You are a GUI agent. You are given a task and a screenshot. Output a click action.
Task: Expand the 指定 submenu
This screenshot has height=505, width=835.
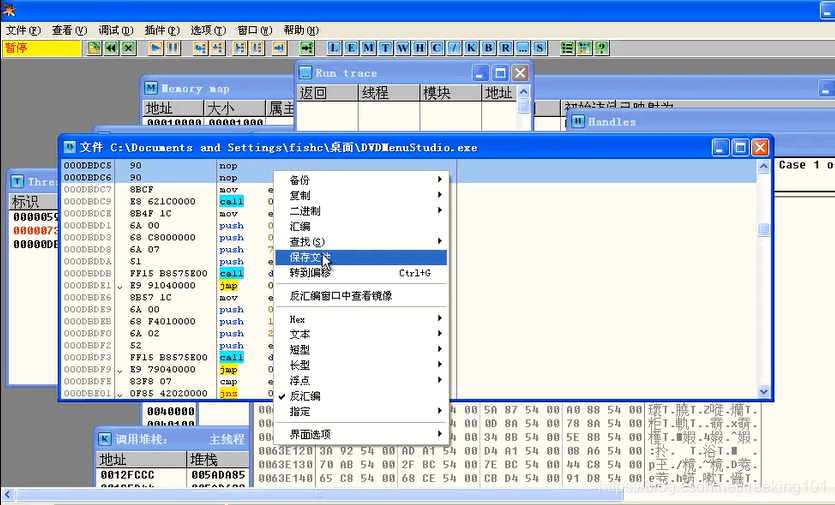[x=361, y=412]
